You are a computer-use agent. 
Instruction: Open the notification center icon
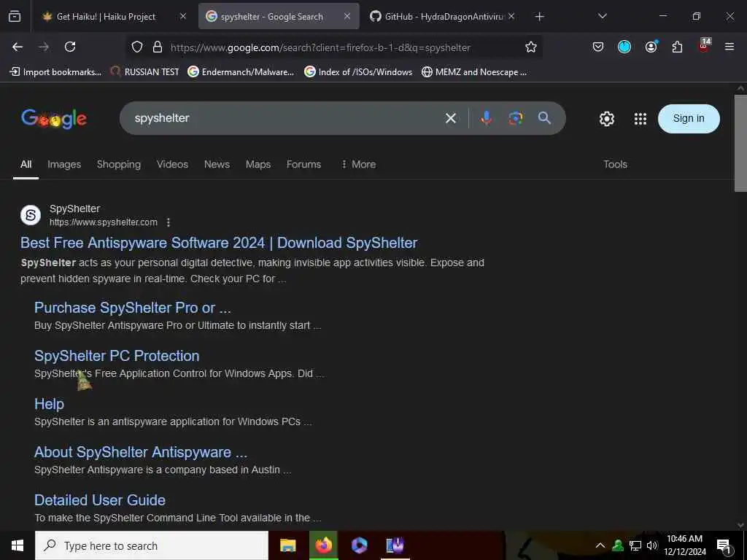click(724, 546)
